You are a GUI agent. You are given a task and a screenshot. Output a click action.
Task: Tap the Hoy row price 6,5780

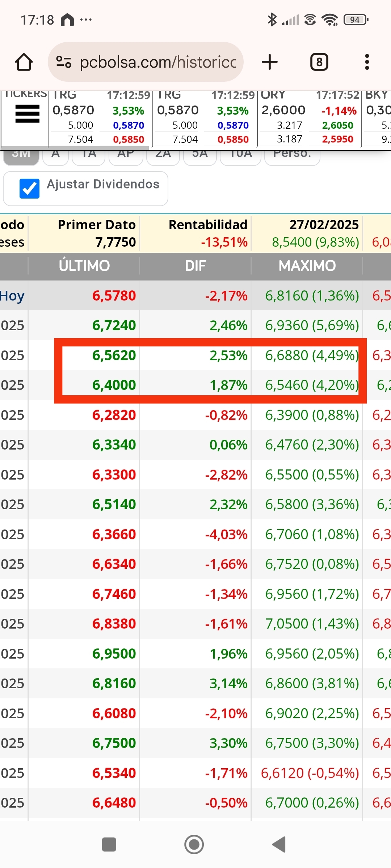[114, 296]
